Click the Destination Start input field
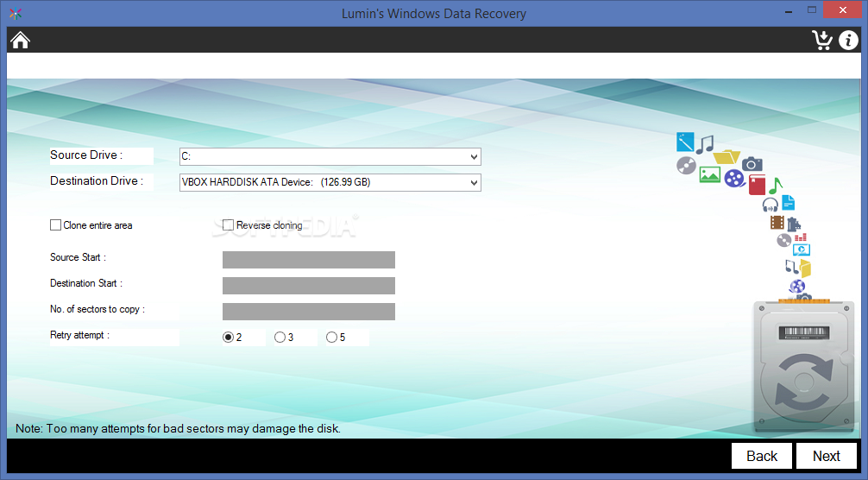Viewport: 868px width, 480px height. click(309, 286)
